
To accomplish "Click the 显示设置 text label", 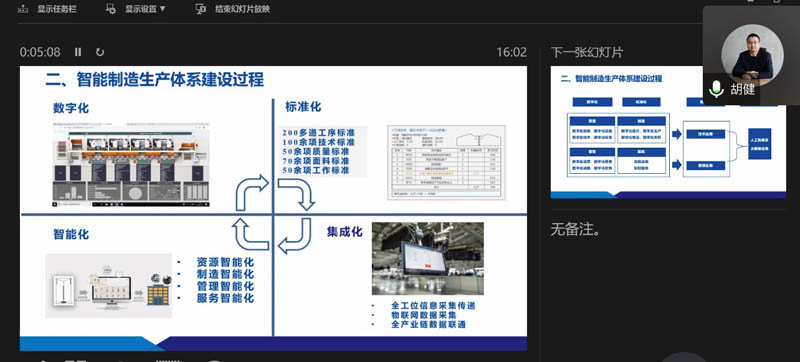I will pos(141,9).
